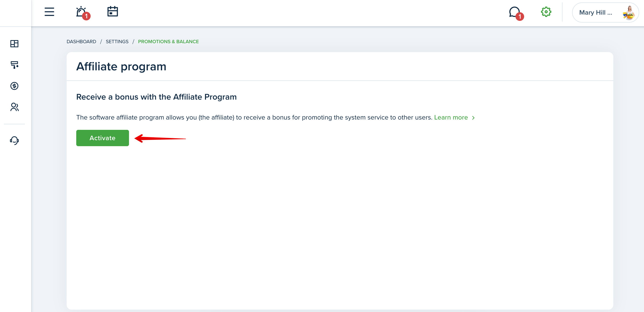Click the chevron after Learn more
Viewport: 644px width, 312px height.
(473, 118)
